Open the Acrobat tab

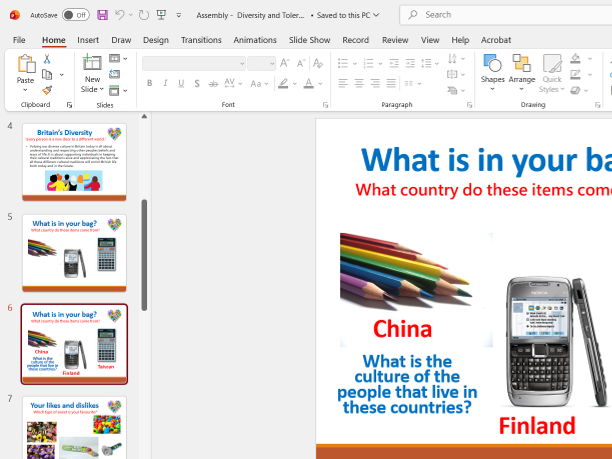pyautogui.click(x=496, y=40)
